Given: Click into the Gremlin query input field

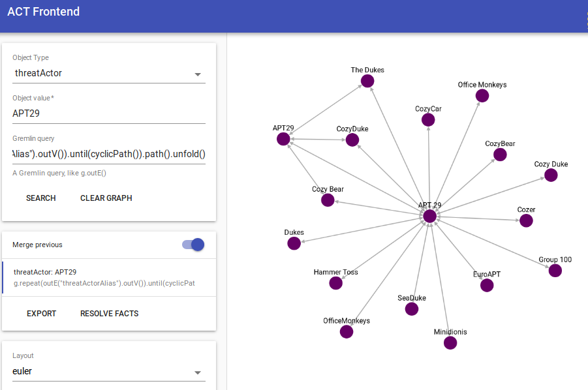Looking at the screenshot, I should (x=109, y=154).
